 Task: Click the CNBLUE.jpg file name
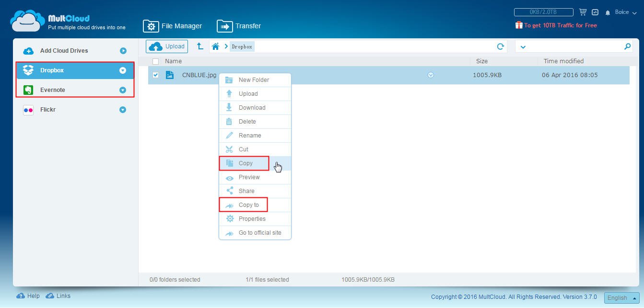tap(199, 75)
